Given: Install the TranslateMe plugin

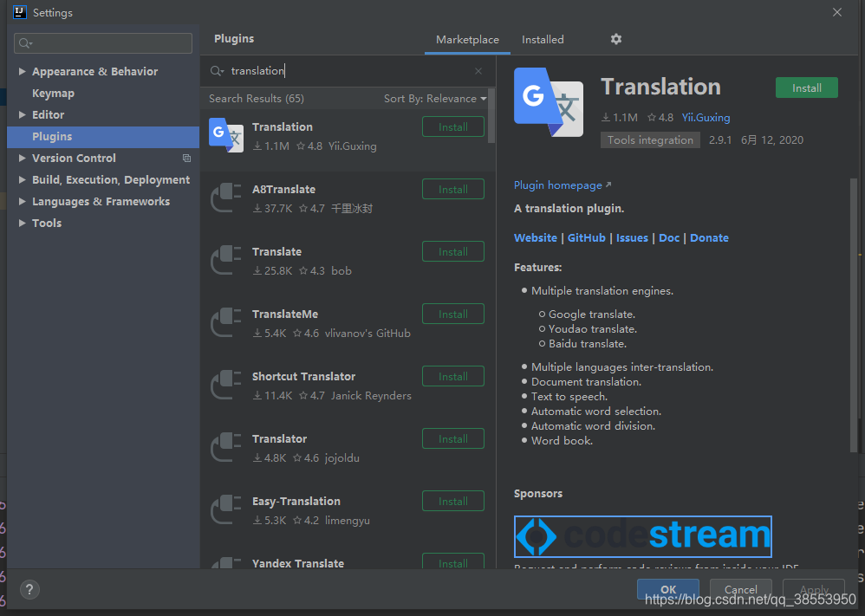Looking at the screenshot, I should pos(453,314).
